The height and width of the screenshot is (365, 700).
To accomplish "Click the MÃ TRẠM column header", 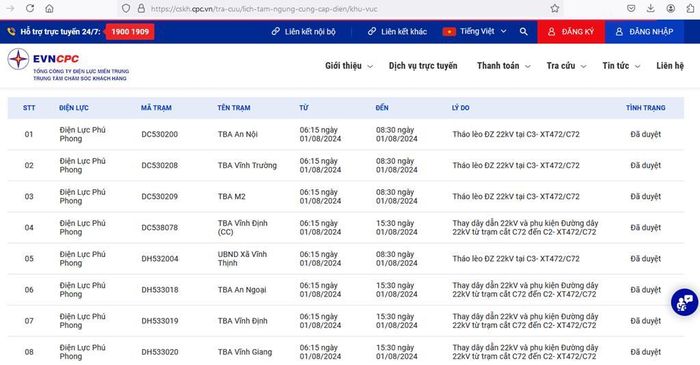I will [156, 108].
